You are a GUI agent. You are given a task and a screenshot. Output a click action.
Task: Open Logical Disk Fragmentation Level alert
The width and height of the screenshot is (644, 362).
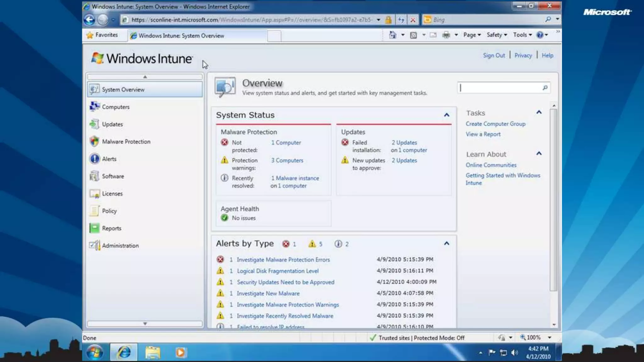click(x=278, y=271)
